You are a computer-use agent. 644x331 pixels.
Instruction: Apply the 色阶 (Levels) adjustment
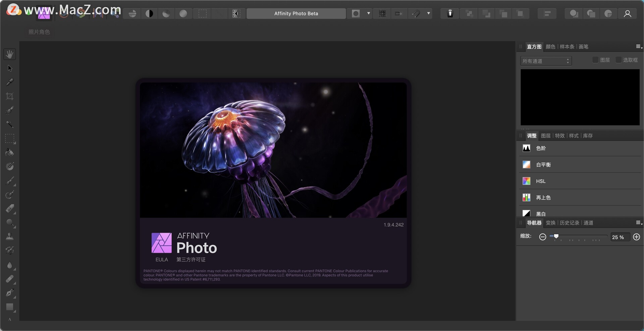541,148
